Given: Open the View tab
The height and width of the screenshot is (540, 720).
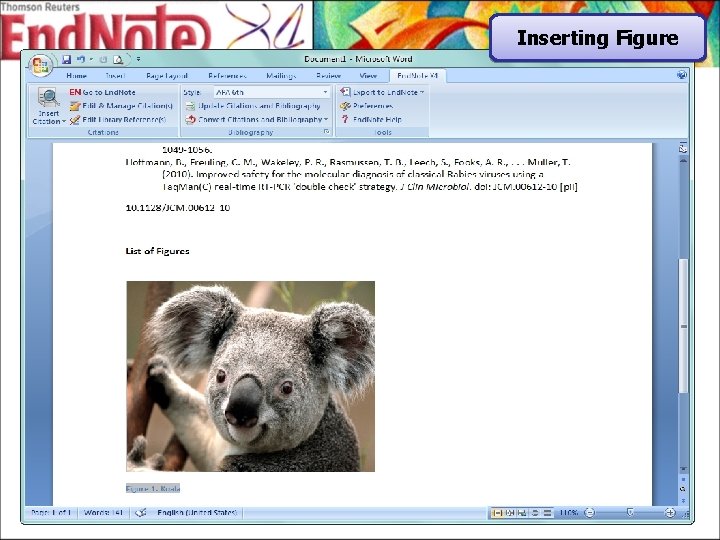Looking at the screenshot, I should (368, 76).
